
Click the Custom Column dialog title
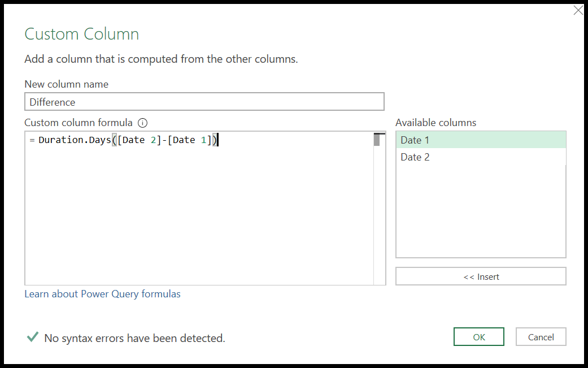pos(81,34)
